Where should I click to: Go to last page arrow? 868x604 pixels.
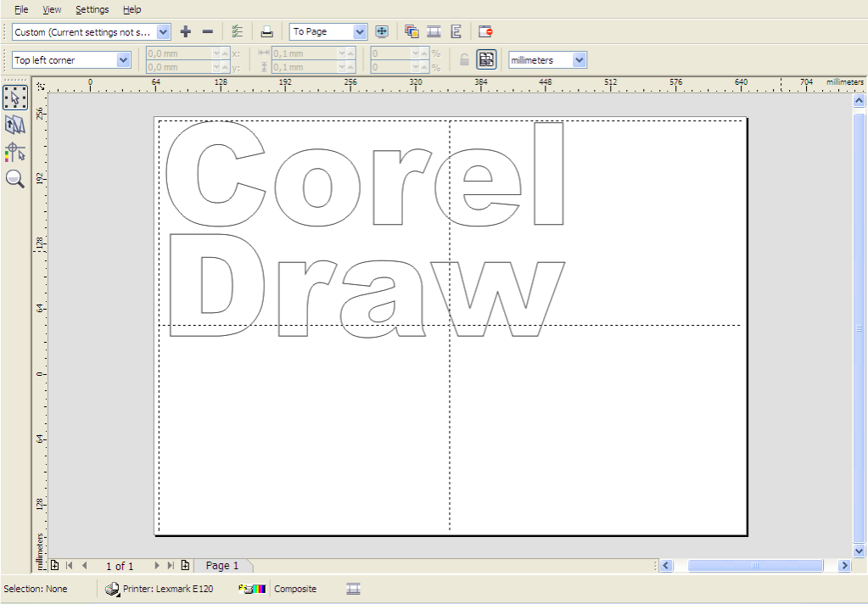(x=171, y=565)
